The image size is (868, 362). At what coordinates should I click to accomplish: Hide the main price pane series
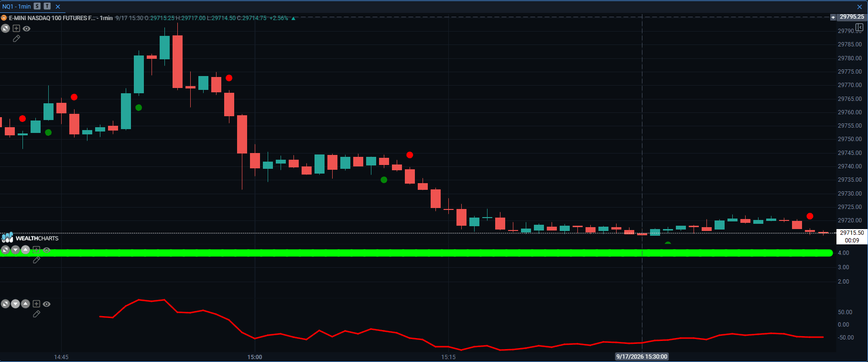[x=27, y=29]
